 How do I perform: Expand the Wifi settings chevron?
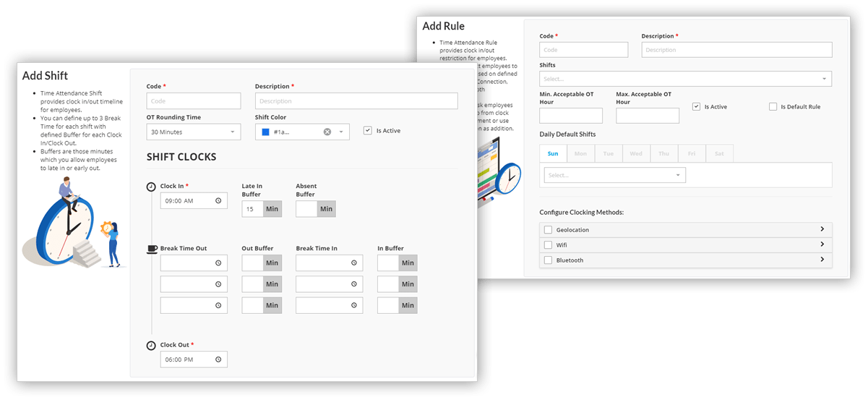pos(822,244)
